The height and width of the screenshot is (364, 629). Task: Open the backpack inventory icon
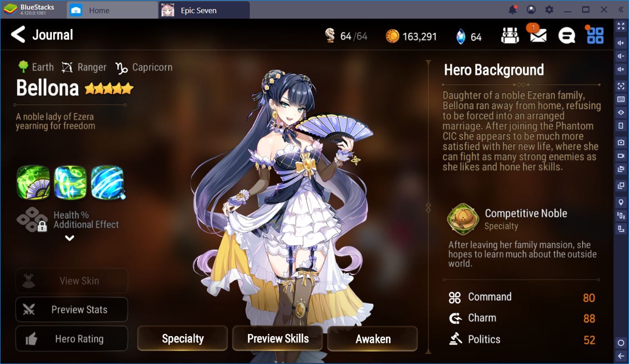tap(510, 35)
